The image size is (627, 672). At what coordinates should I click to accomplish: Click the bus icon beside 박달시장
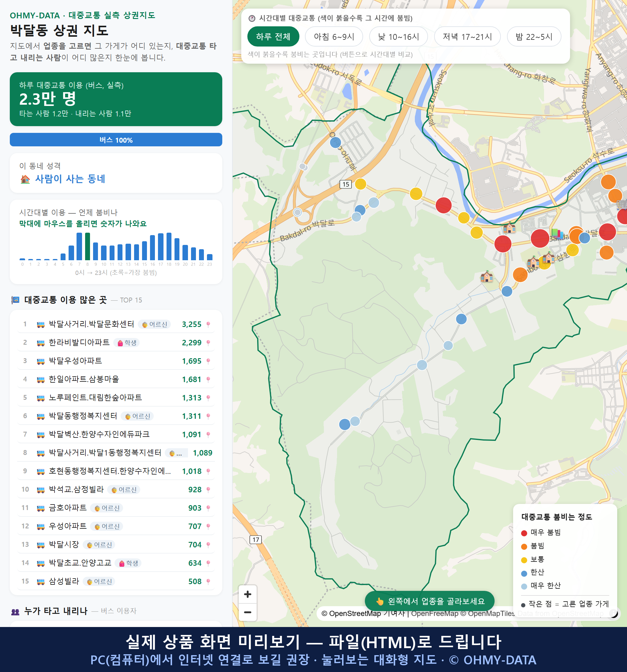click(40, 545)
